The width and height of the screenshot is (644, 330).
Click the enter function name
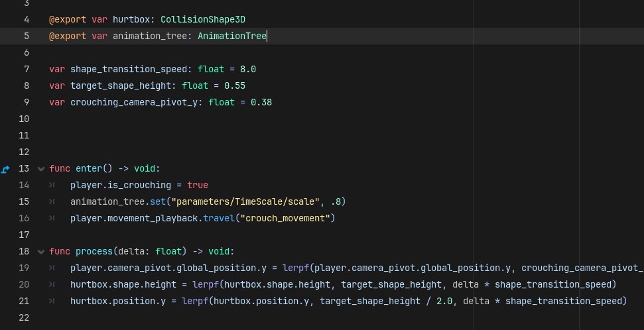[89, 169]
